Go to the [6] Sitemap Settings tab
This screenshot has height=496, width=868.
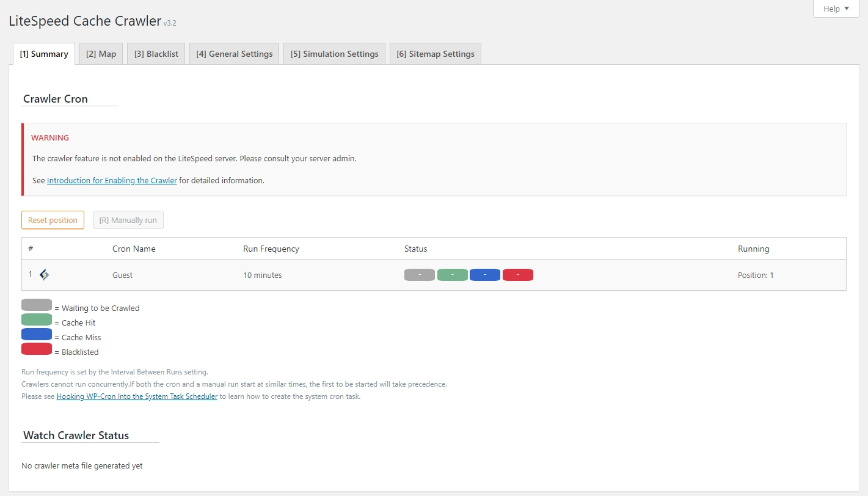(x=436, y=54)
